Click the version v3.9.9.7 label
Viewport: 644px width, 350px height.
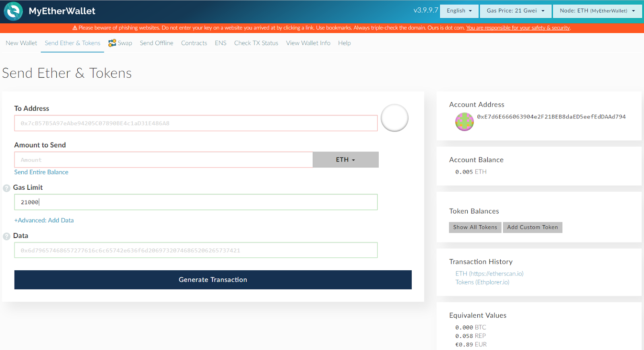click(x=426, y=10)
